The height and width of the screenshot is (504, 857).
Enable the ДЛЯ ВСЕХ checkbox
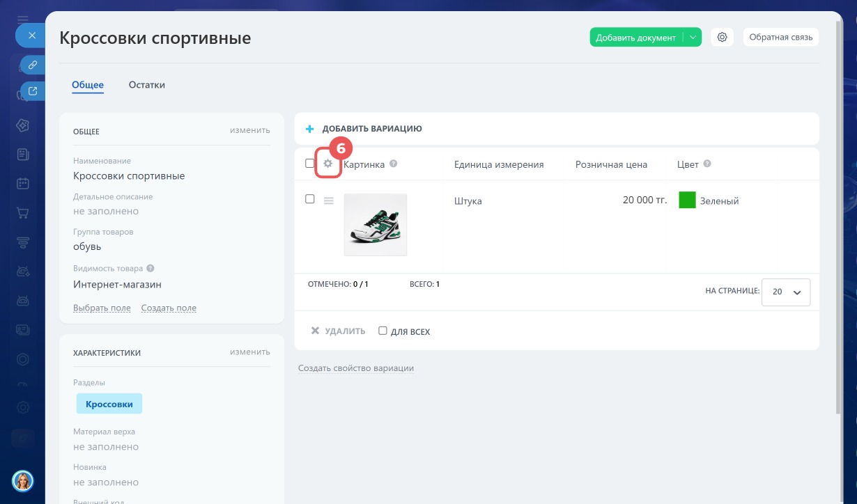click(383, 331)
